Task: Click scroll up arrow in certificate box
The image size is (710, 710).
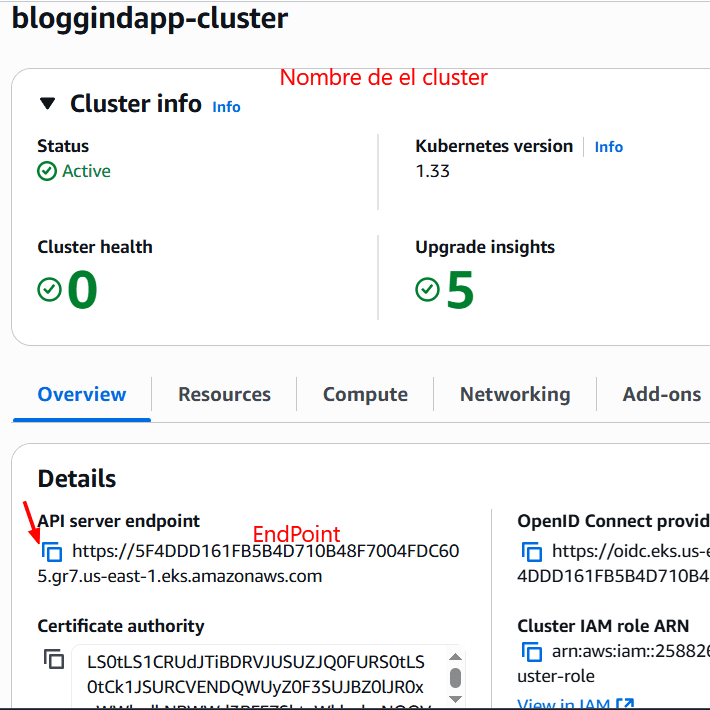Action: (456, 657)
